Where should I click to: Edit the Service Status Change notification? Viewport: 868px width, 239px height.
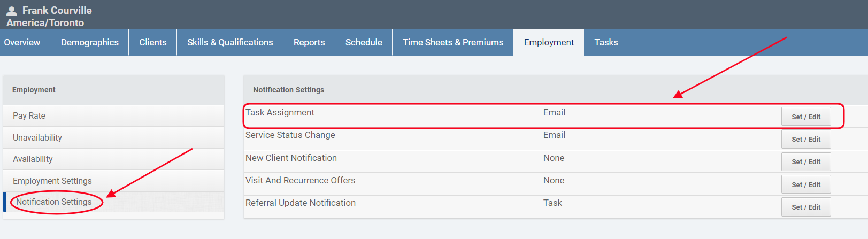805,139
